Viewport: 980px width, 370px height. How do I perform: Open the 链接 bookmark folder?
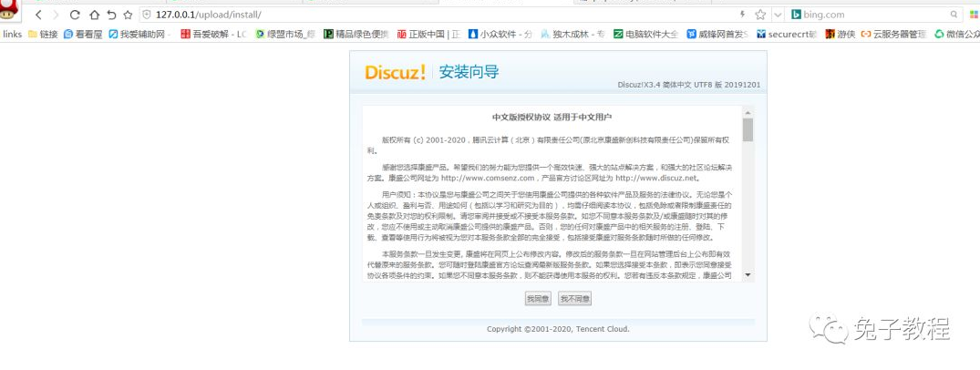43,35
